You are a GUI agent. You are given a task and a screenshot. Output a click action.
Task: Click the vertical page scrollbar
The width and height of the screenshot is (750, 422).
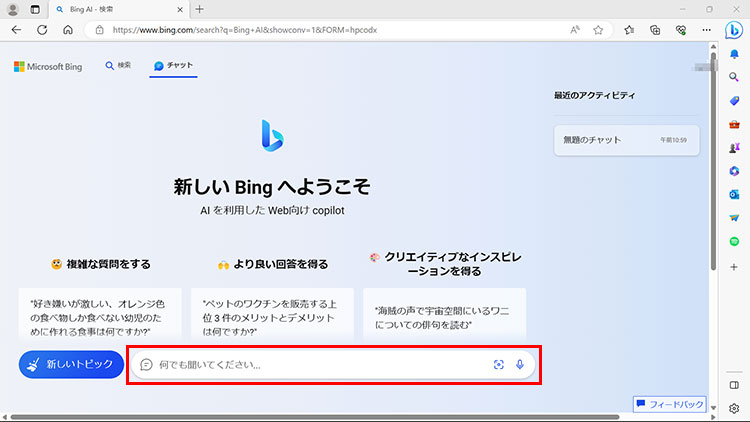point(713,163)
